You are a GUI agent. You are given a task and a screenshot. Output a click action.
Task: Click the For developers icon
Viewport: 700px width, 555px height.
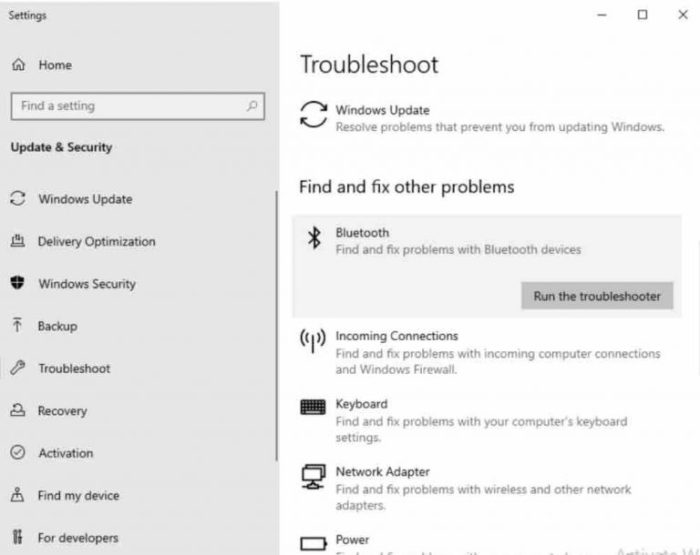17,538
